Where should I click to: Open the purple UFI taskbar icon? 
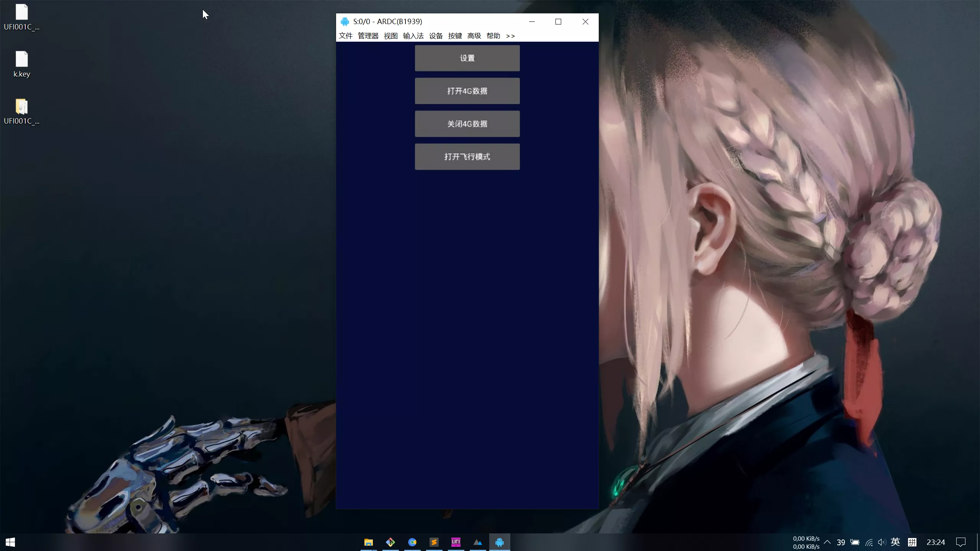coord(456,542)
